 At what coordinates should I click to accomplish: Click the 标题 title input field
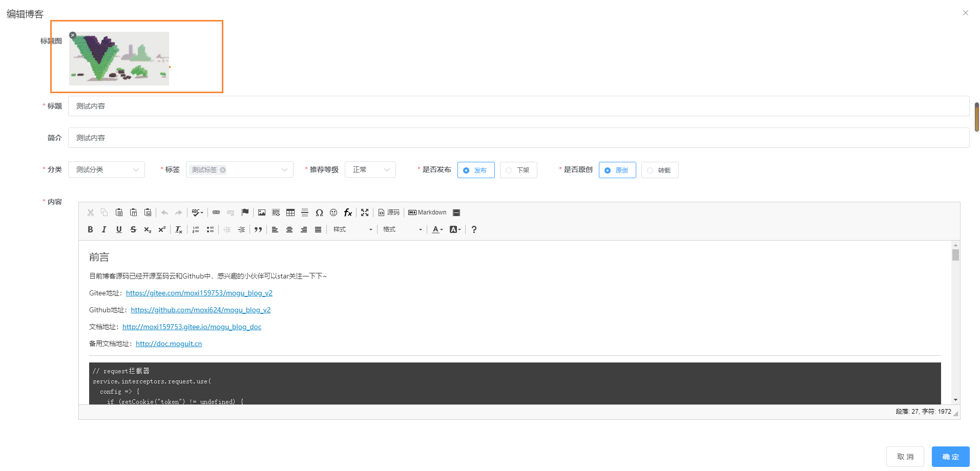tap(518, 106)
